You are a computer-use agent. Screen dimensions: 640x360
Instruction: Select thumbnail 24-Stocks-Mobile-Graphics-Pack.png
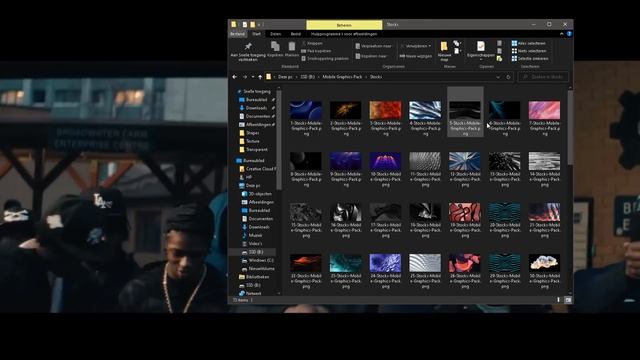(x=385, y=271)
